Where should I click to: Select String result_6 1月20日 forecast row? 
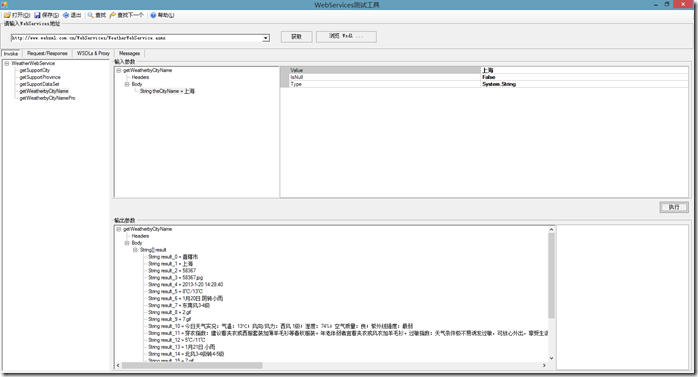pos(186,298)
